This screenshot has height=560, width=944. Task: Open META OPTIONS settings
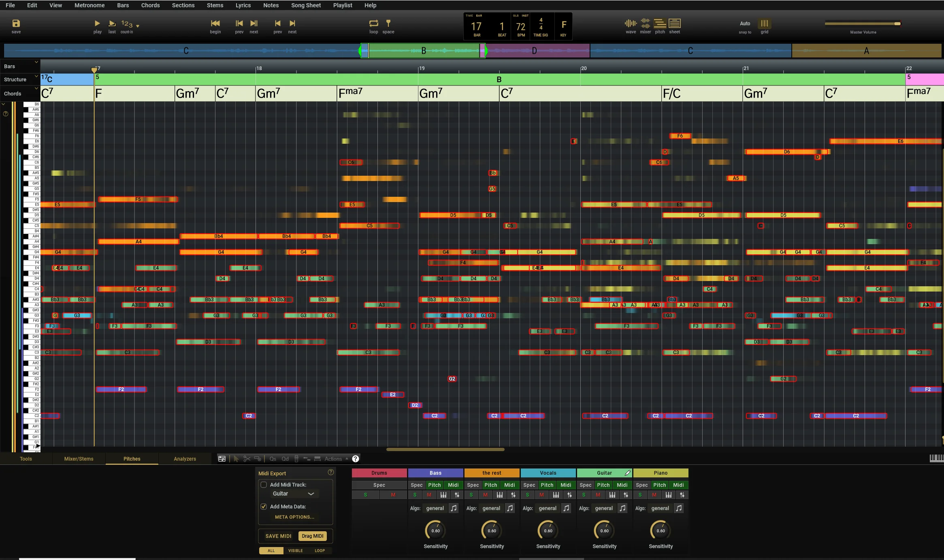294,517
